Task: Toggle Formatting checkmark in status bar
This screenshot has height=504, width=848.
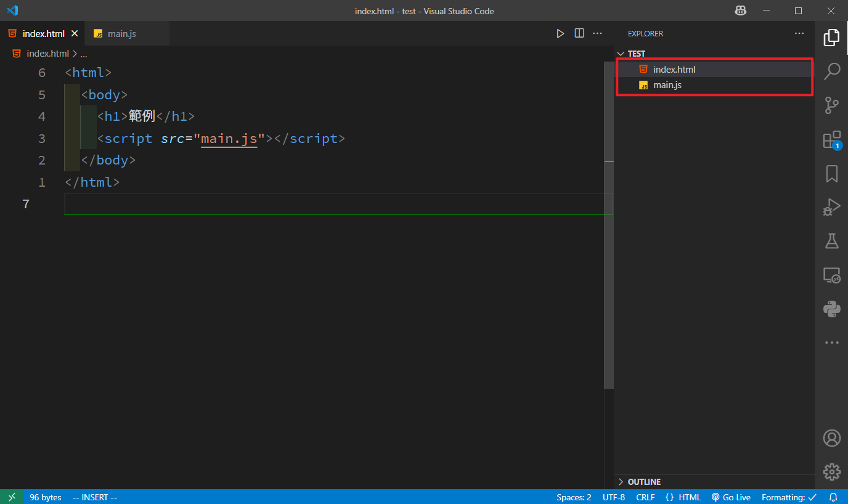Action: point(789,497)
